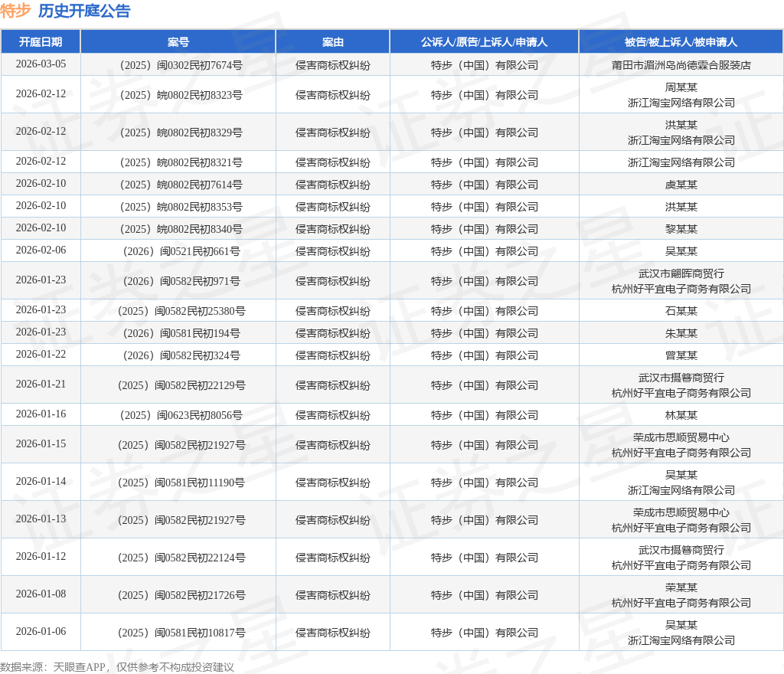Click defendant 黎某某
Viewport: 784px width, 674px height.
click(681, 229)
